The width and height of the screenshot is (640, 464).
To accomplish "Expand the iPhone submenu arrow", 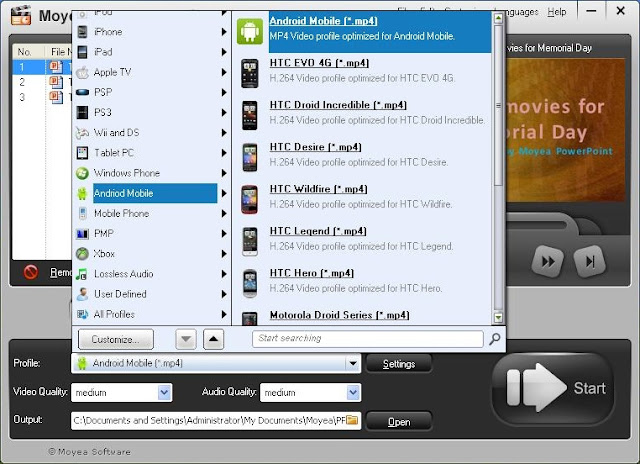I will [224, 32].
